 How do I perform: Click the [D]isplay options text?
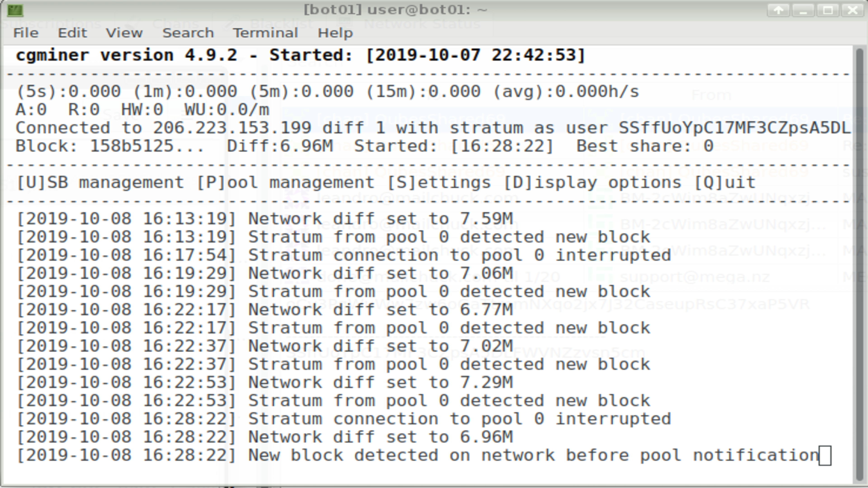point(593,182)
